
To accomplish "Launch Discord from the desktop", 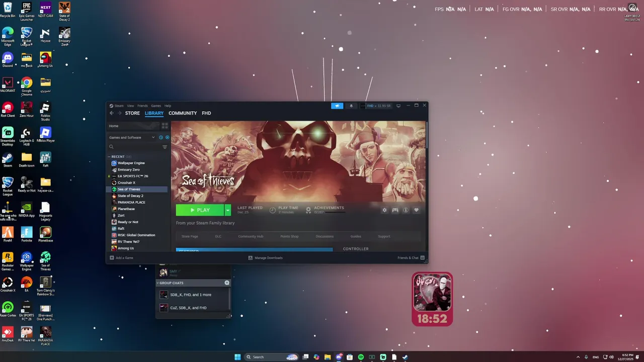I will click(8, 60).
